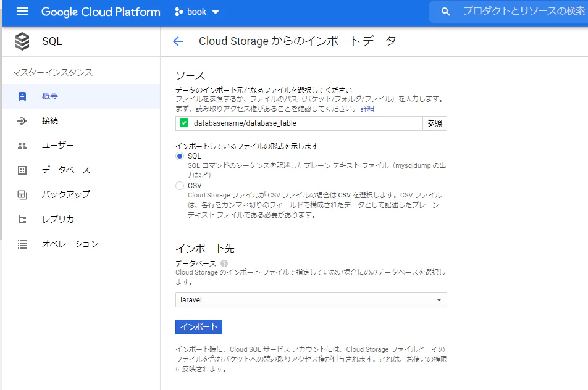
Task: Click the project hexagon icon next to book
Action: pos(179,12)
